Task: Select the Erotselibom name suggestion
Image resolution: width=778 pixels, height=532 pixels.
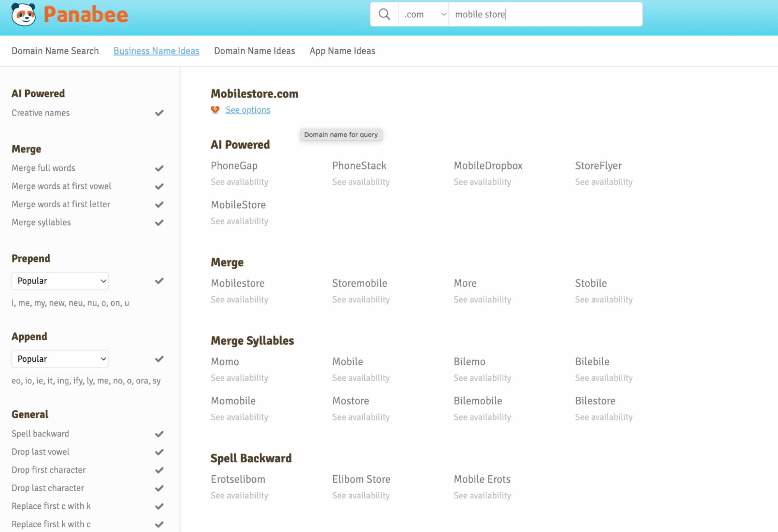Action: [x=238, y=479]
